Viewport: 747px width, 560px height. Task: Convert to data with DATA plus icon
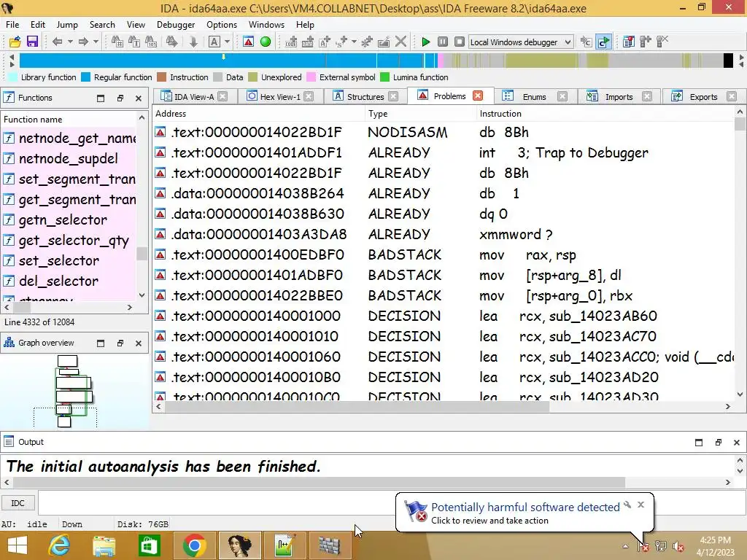308,42
